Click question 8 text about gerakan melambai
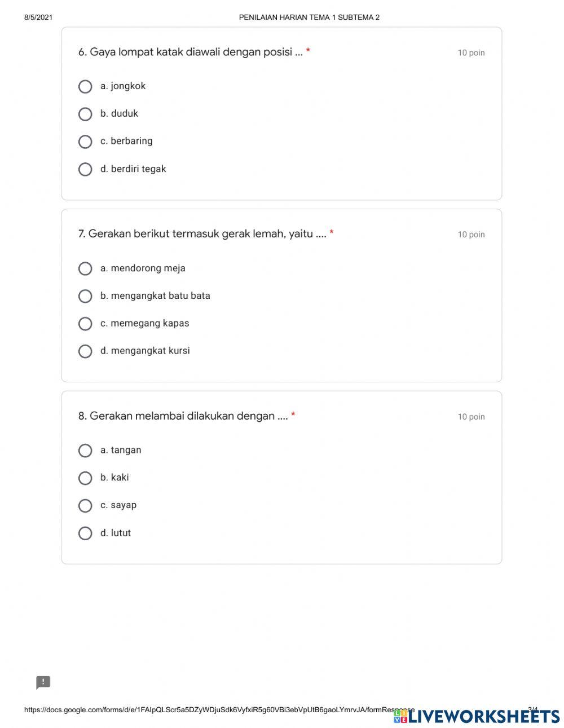This screenshot has height=728, width=564. coord(183,416)
